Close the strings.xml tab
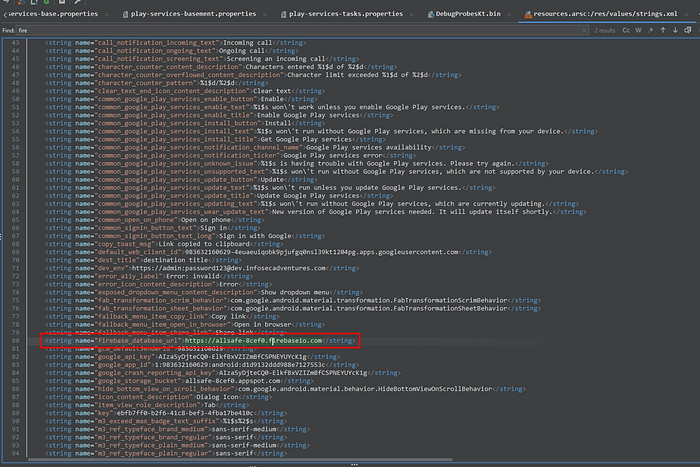 (x=687, y=14)
